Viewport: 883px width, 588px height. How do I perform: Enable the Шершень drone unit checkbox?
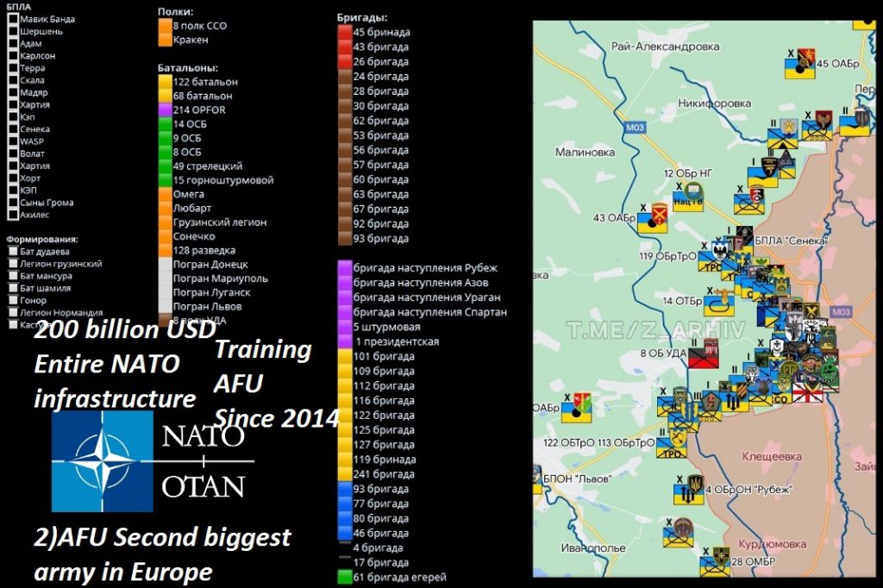click(x=13, y=31)
